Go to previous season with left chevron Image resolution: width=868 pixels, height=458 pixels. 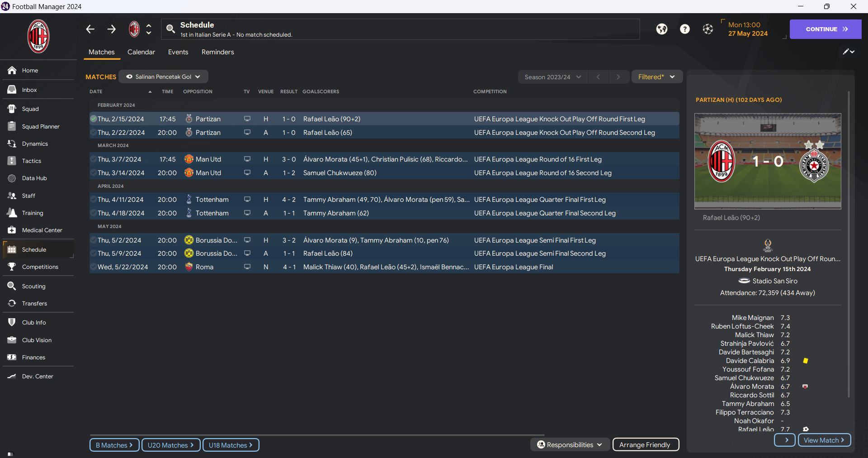[598, 77]
